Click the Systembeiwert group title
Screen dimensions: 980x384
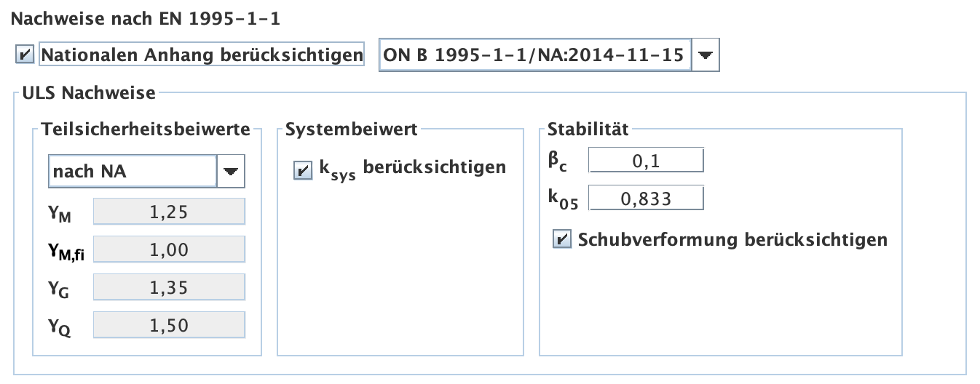[351, 130]
